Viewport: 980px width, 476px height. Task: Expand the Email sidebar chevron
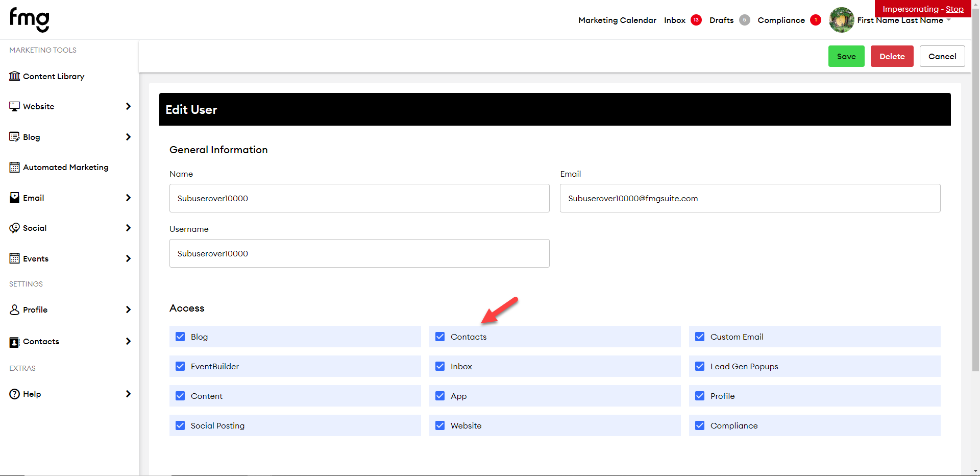[128, 198]
